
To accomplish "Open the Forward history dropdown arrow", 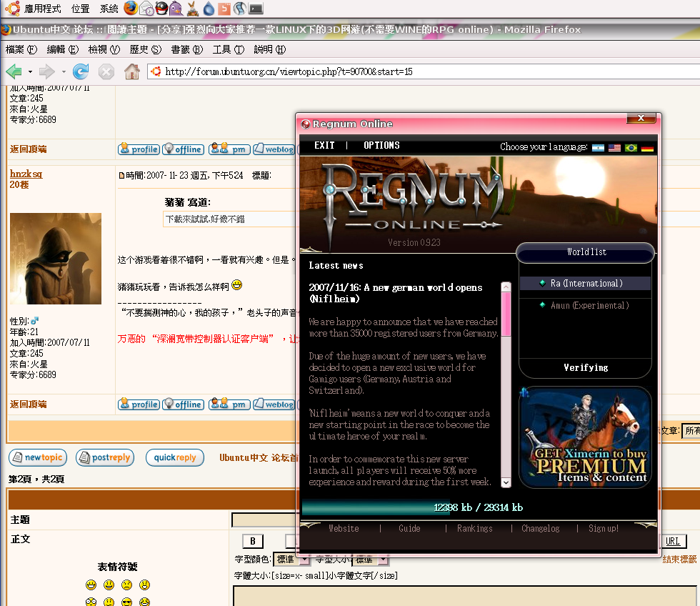I will 64,71.
